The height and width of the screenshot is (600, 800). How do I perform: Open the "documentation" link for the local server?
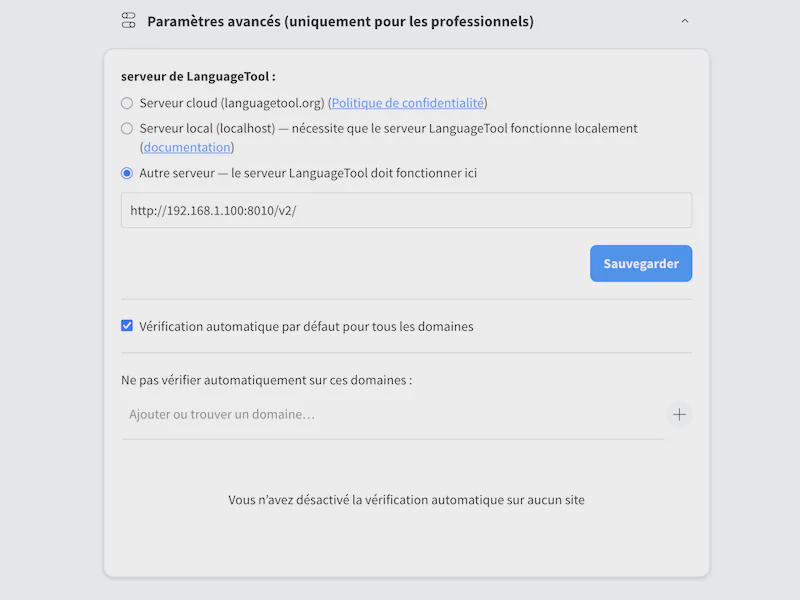click(x=186, y=147)
